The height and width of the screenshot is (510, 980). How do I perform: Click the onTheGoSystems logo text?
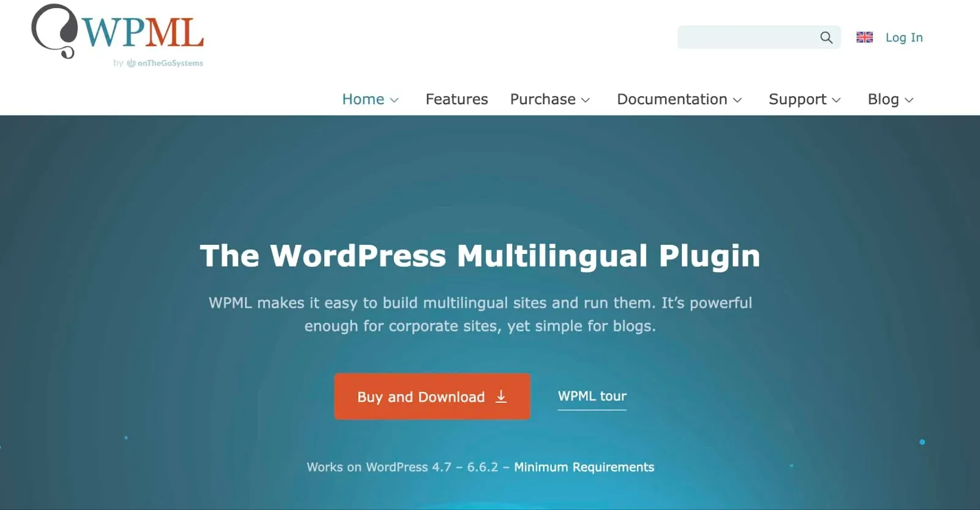[x=164, y=63]
